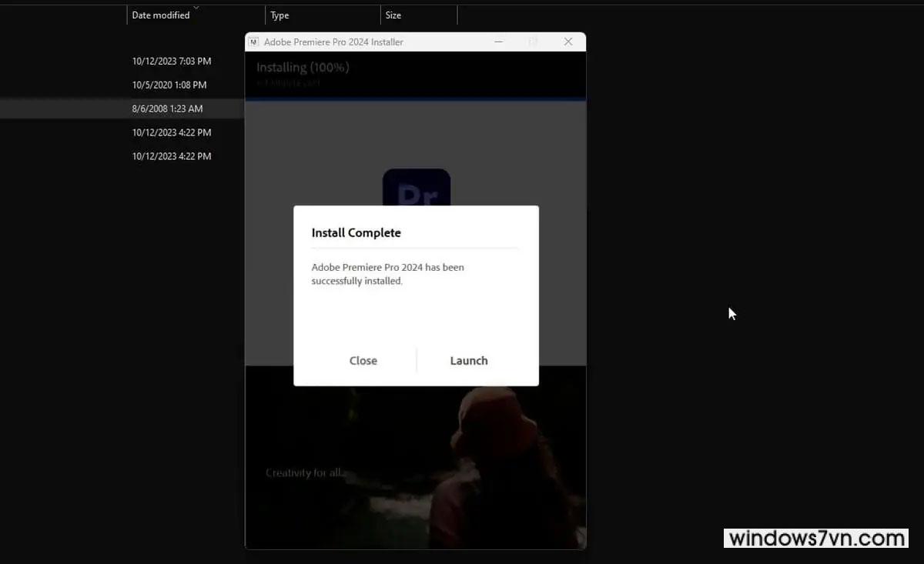The width and height of the screenshot is (924, 564).
Task: Click the blue installation progress bar
Action: (x=415, y=99)
